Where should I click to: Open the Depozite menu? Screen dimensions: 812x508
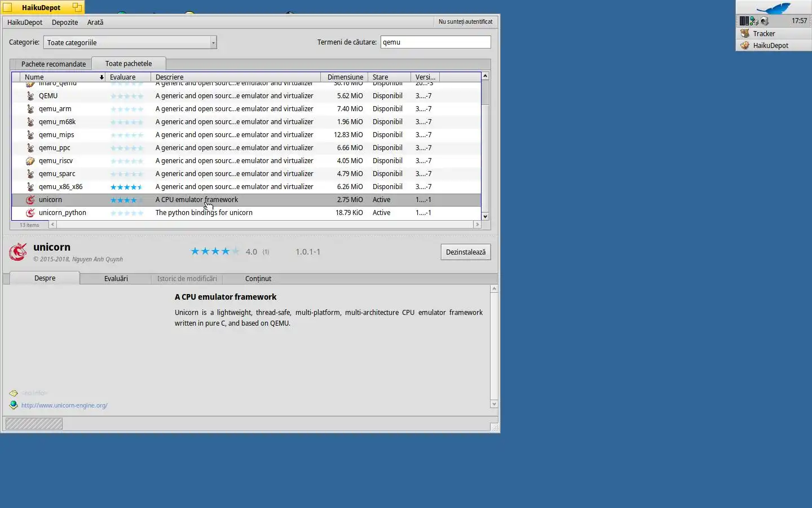pyautogui.click(x=65, y=22)
